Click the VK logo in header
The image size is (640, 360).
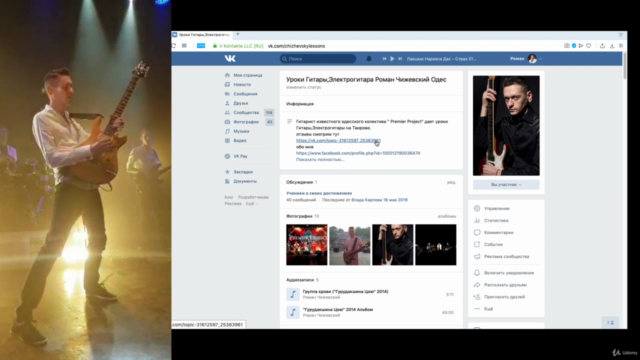[230, 58]
